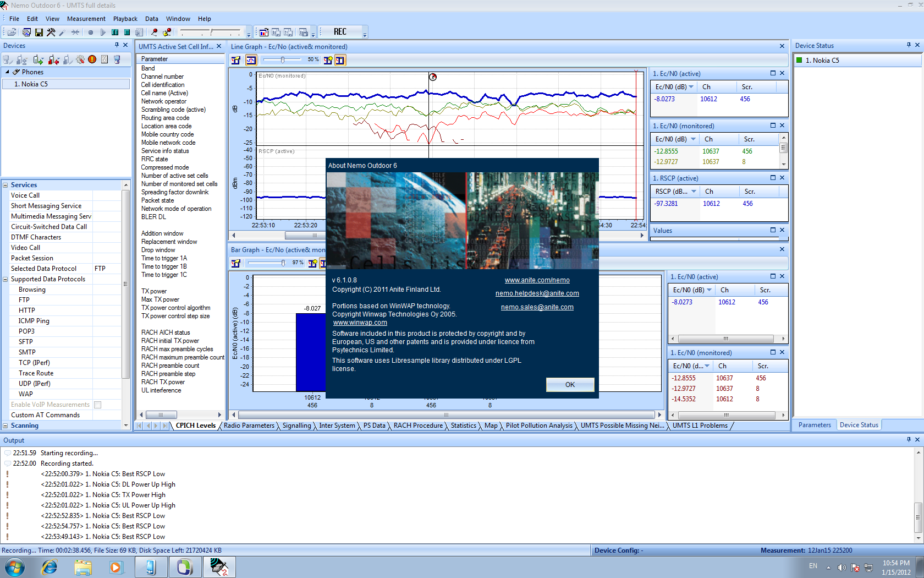Pause recording with the toolbar pause icon
Image resolution: width=924 pixels, height=578 pixels.
[115, 32]
